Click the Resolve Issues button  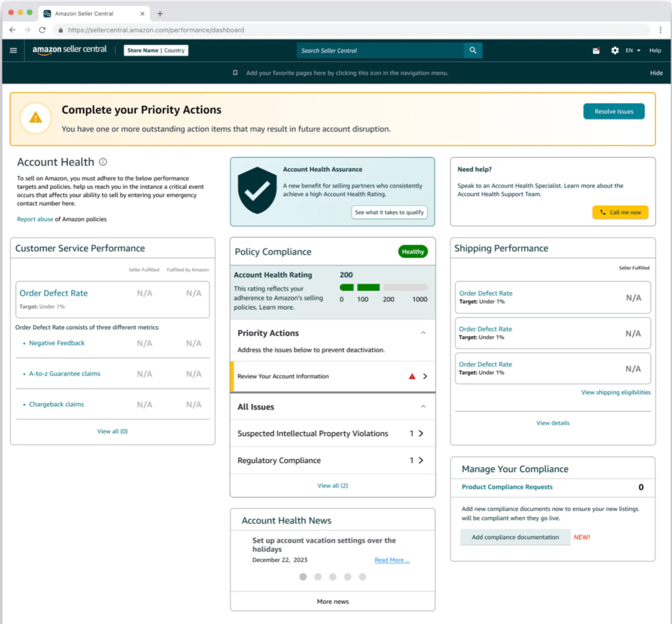(x=614, y=111)
